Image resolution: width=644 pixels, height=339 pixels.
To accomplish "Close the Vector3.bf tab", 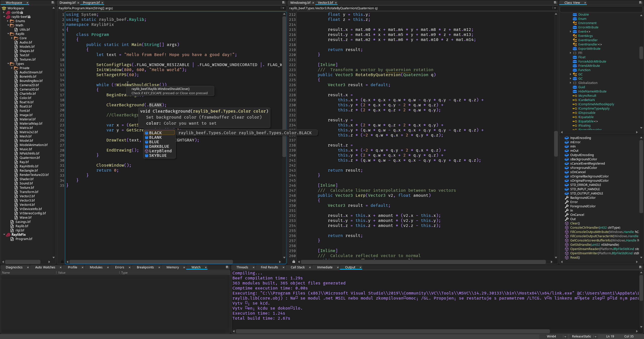I will coord(336,3).
